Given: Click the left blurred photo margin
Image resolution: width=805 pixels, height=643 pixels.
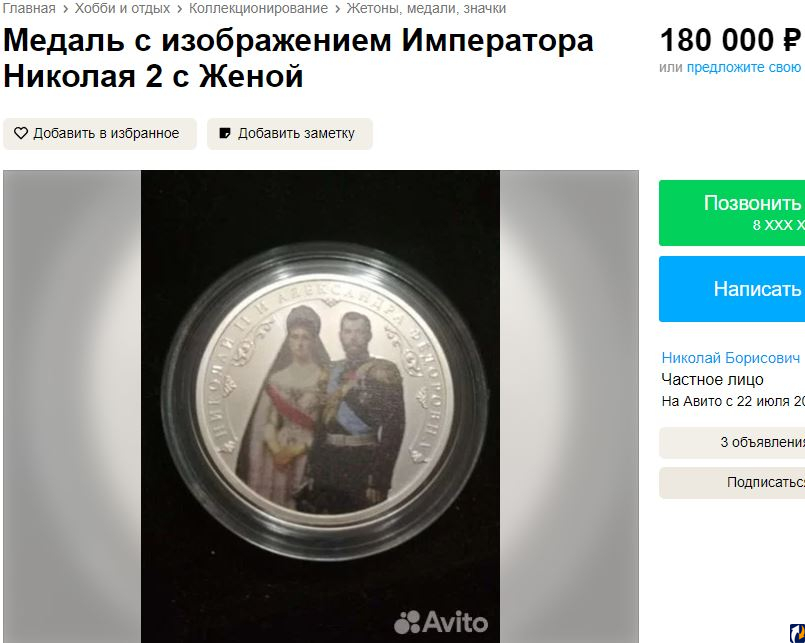Looking at the screenshot, I should 72,406.
